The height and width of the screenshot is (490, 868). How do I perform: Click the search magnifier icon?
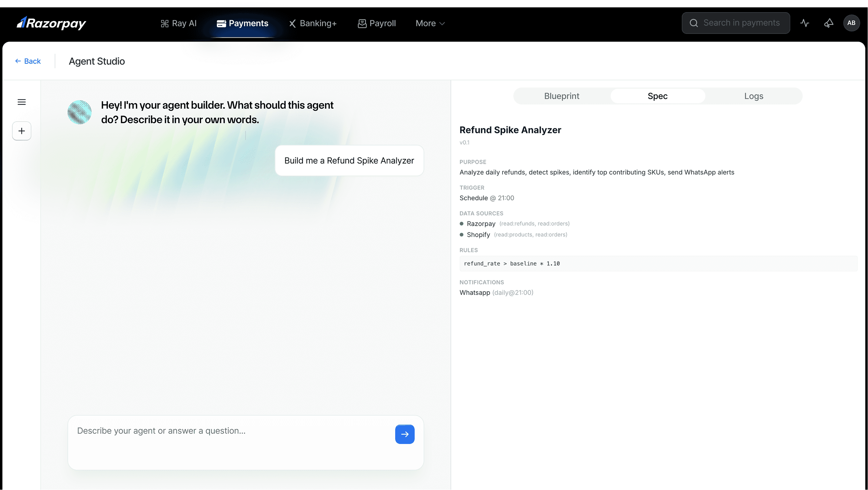coord(694,23)
